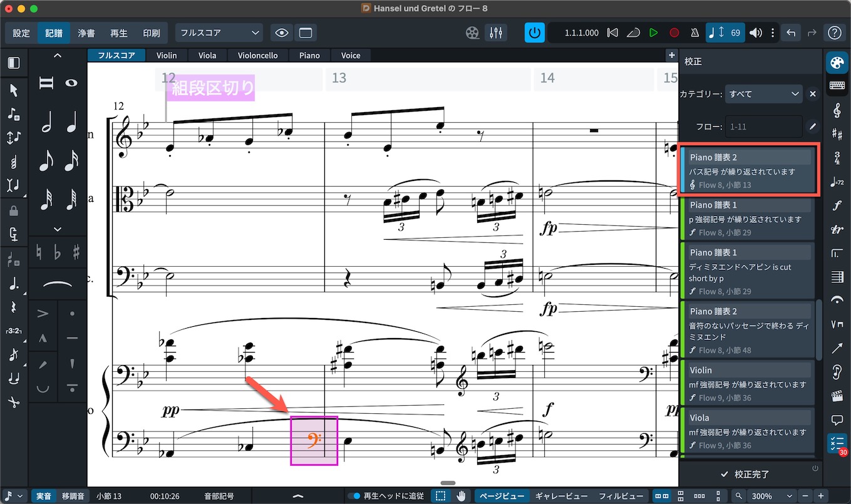Image resolution: width=851 pixels, height=504 pixels.
Task: Toggle 再生ヘッドに追従 follow playhead switch
Action: pos(355,496)
